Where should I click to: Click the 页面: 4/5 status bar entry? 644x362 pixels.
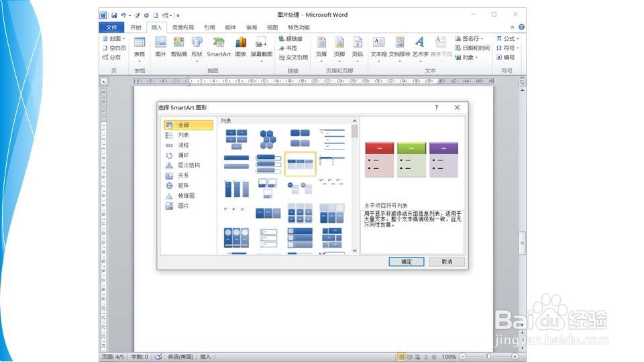coord(113,357)
